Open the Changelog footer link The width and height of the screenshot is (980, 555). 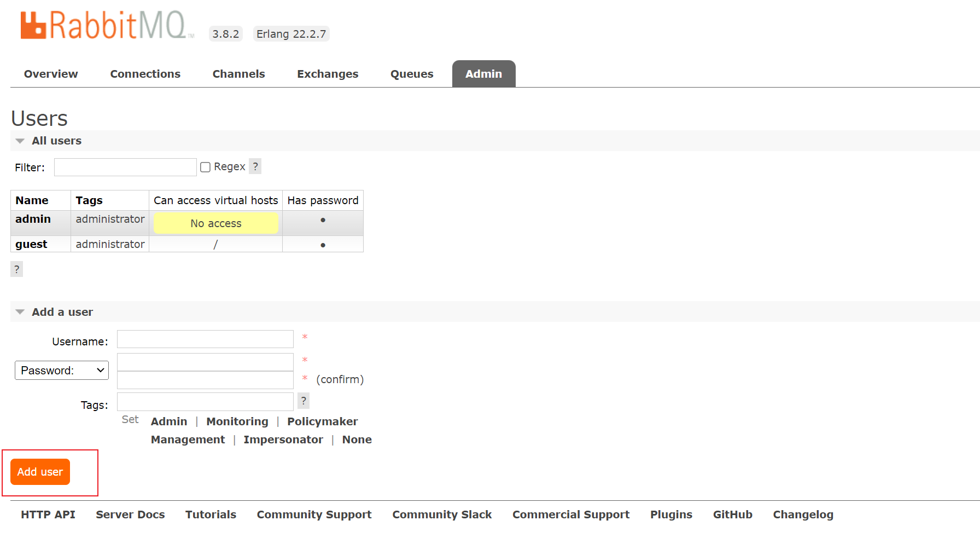[803, 514]
